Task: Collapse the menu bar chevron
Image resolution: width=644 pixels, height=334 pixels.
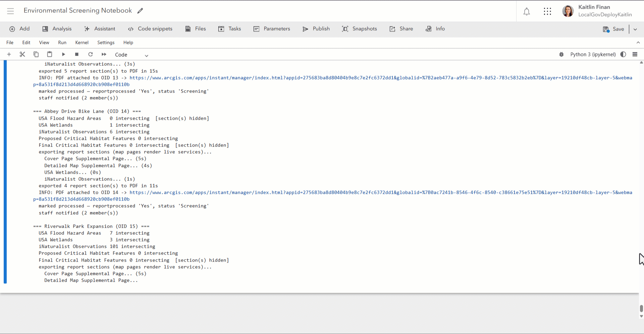Action: pyautogui.click(x=638, y=43)
